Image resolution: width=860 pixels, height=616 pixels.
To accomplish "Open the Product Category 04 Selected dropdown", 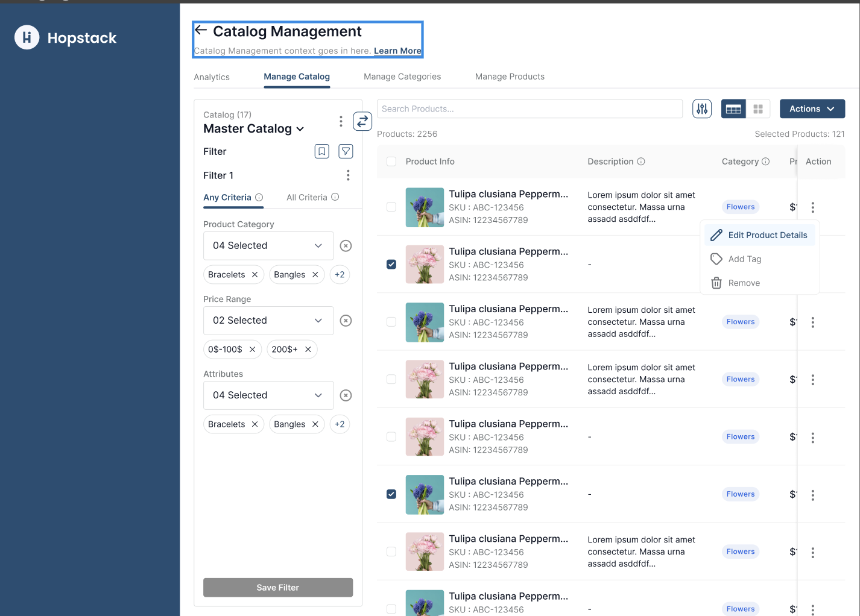I will tap(268, 246).
